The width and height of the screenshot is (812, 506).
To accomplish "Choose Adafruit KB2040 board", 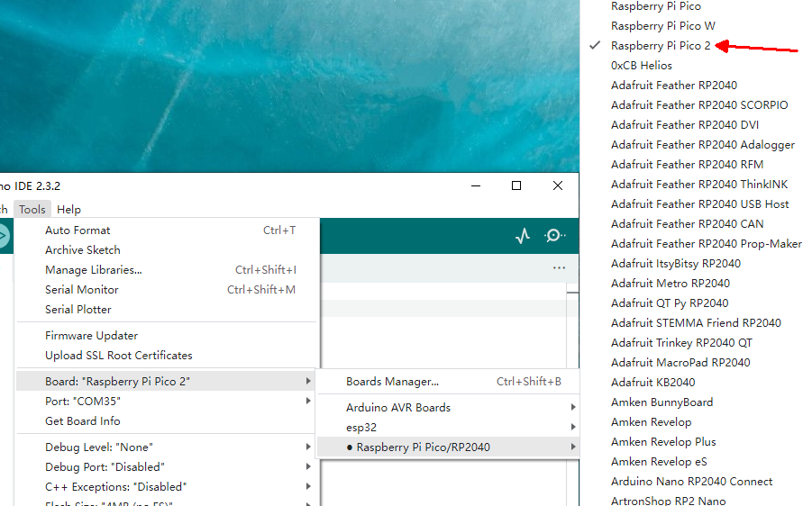I will 653,383.
